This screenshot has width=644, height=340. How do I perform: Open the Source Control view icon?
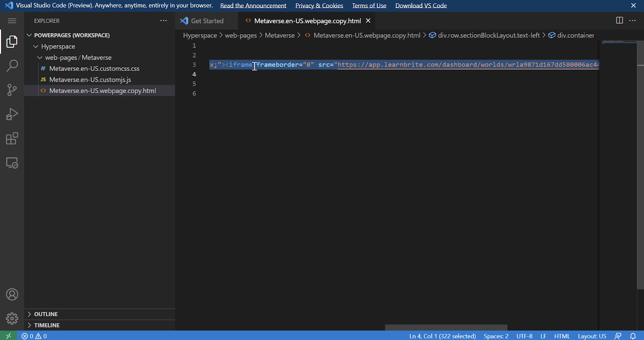tap(12, 90)
